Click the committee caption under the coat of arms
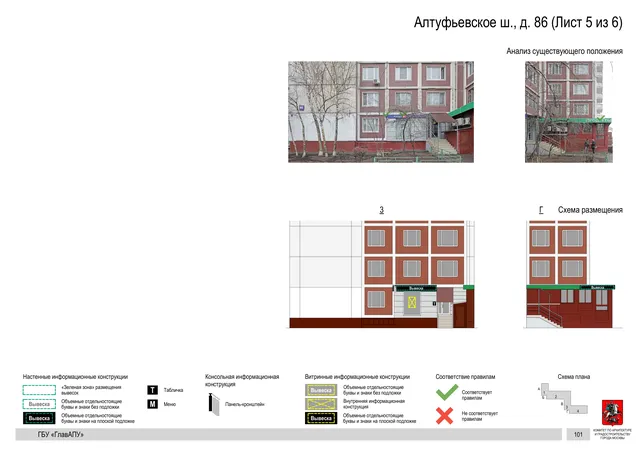The image size is (640, 453). click(612, 434)
